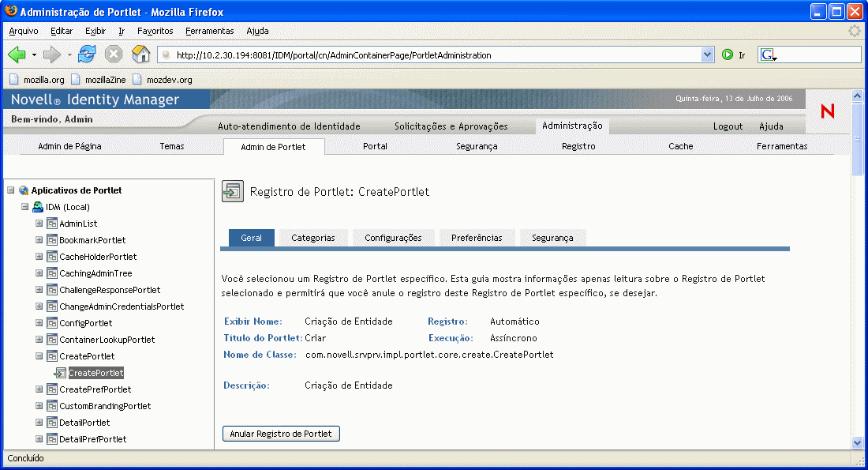Open the Solicitações e Aprovações tab
Image resolution: width=868 pixels, height=470 pixels.
pyautogui.click(x=451, y=126)
